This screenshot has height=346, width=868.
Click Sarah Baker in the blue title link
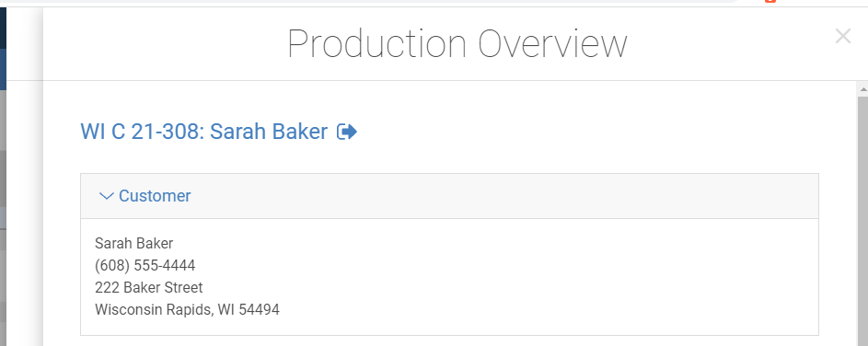tap(269, 132)
